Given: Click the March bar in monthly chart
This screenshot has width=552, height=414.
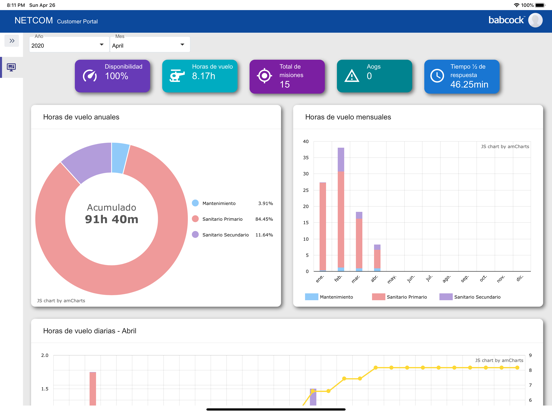Looking at the screenshot, I should click(359, 243).
